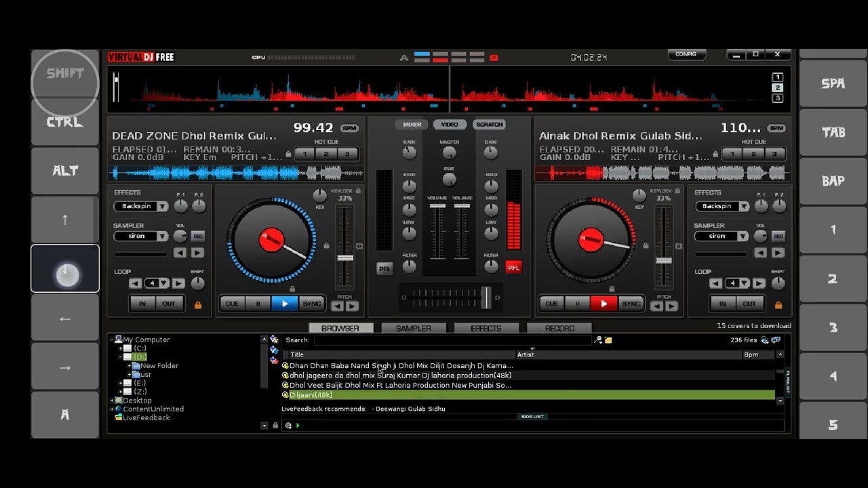Open the left deck siren sampler dropdown
This screenshot has height=488, width=868.
[x=163, y=236]
